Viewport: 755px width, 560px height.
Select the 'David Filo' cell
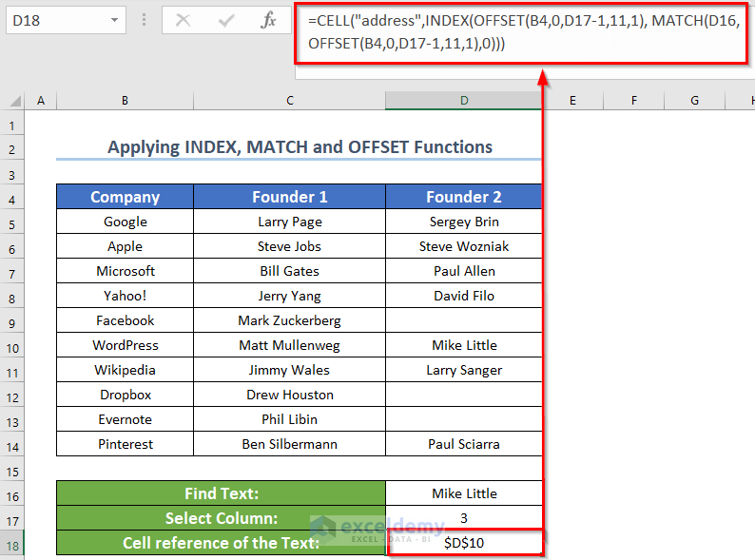(x=464, y=296)
